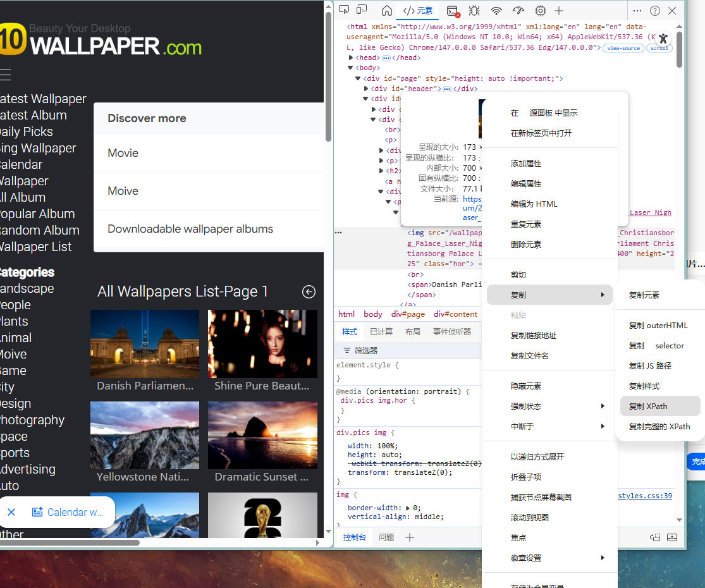The height and width of the screenshot is (588, 705).
Task: Click the div#content breadcrumb
Action: tap(455, 314)
